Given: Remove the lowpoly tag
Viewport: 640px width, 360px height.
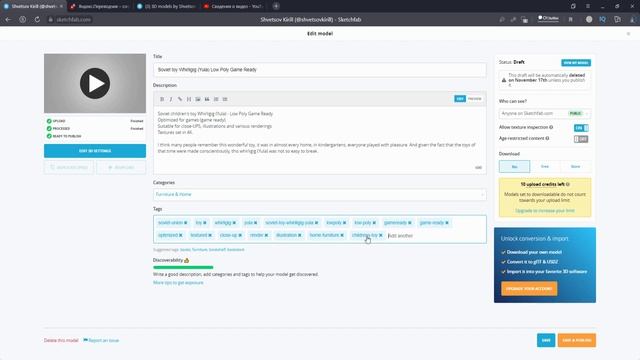Looking at the screenshot, I should point(344,223).
